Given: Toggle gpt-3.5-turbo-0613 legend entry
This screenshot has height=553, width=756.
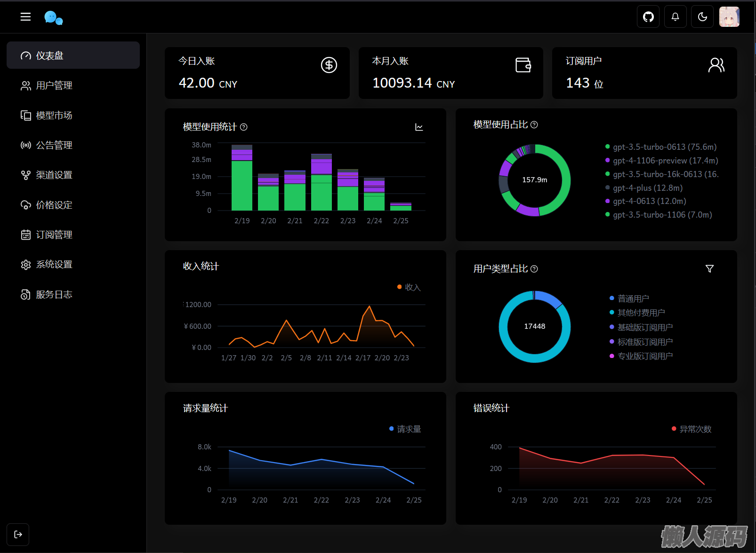Looking at the screenshot, I should pos(661,147).
